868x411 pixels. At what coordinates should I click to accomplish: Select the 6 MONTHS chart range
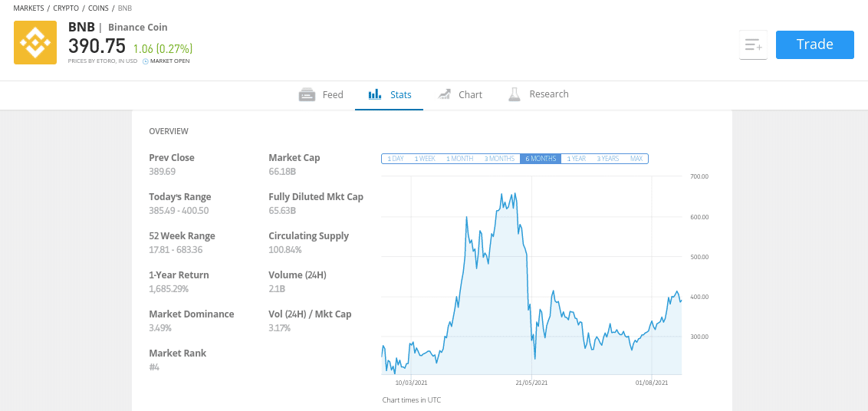click(x=541, y=159)
